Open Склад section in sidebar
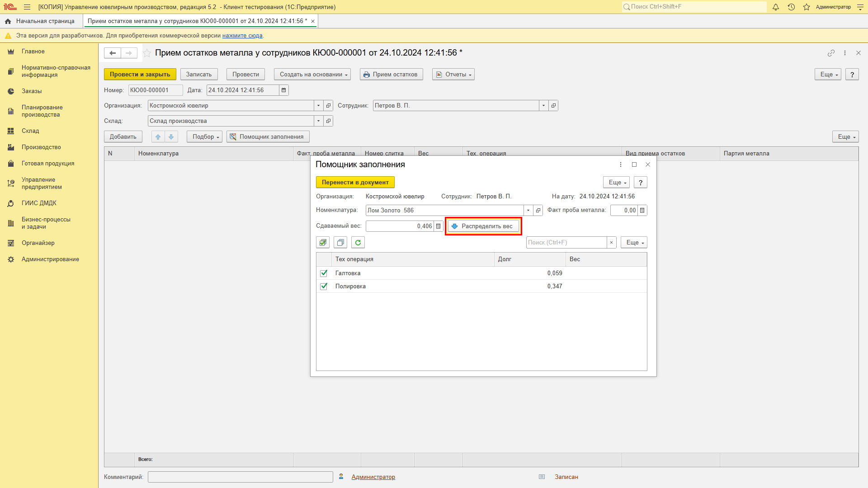Screen dimensions: 868x488 click(x=30, y=131)
